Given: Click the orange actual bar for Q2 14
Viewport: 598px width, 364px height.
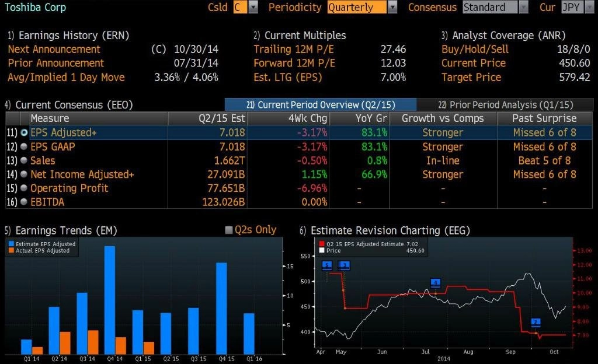Looking at the screenshot, I should (x=65, y=343).
